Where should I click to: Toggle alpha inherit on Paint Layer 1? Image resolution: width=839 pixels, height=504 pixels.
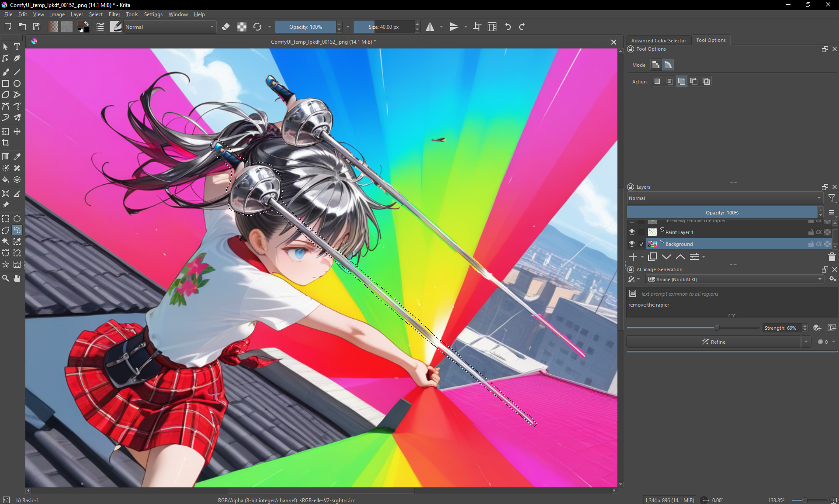[x=819, y=232]
